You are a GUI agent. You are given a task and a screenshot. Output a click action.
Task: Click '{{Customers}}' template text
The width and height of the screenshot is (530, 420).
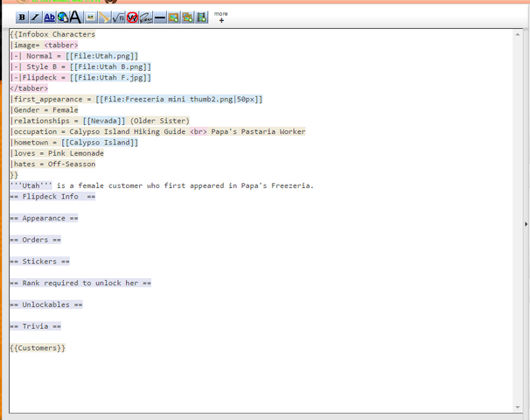[38, 348]
